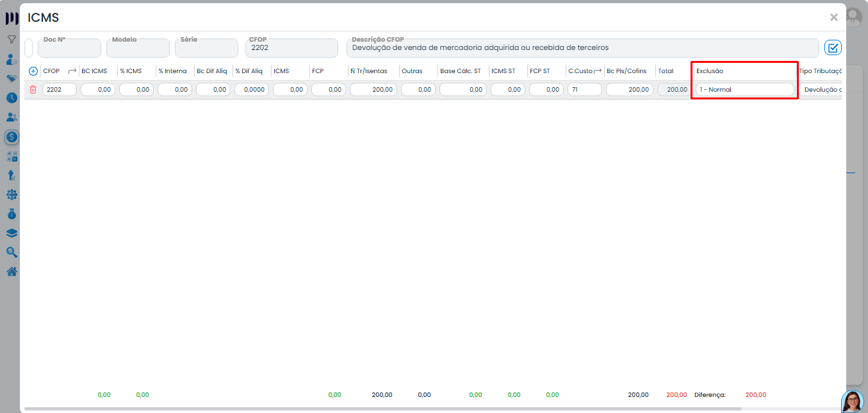
Task: Click the C.Custo field containing 71
Action: point(584,90)
